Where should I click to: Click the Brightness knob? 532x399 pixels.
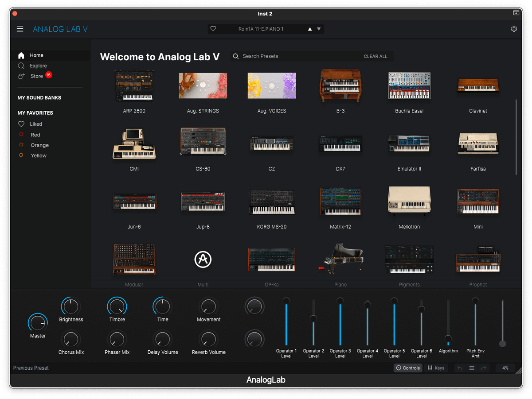point(71,306)
